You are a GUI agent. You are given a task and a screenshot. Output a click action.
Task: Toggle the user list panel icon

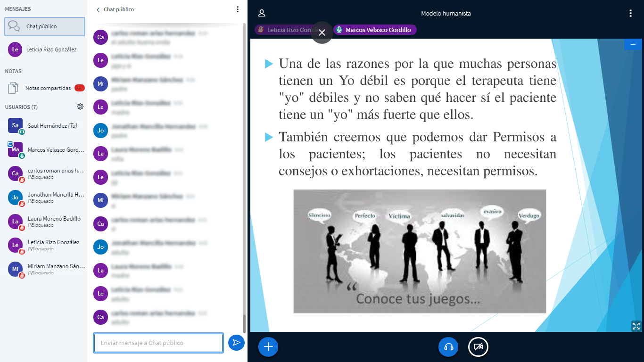coord(262,13)
